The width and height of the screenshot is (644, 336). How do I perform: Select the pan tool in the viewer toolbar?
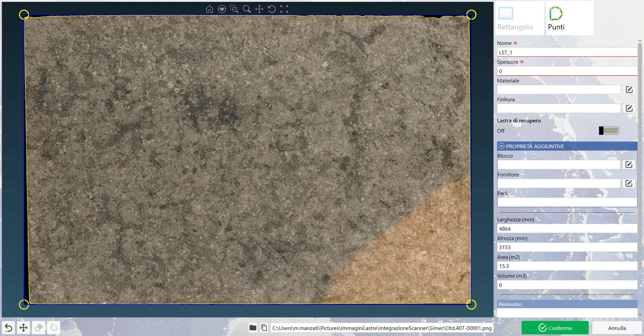click(x=259, y=9)
